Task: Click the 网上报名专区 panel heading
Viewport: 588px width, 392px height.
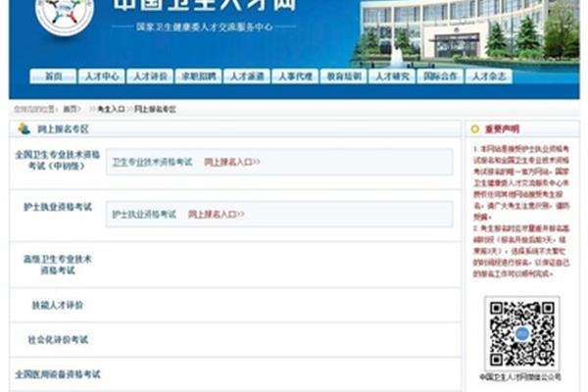Action: pos(63,129)
